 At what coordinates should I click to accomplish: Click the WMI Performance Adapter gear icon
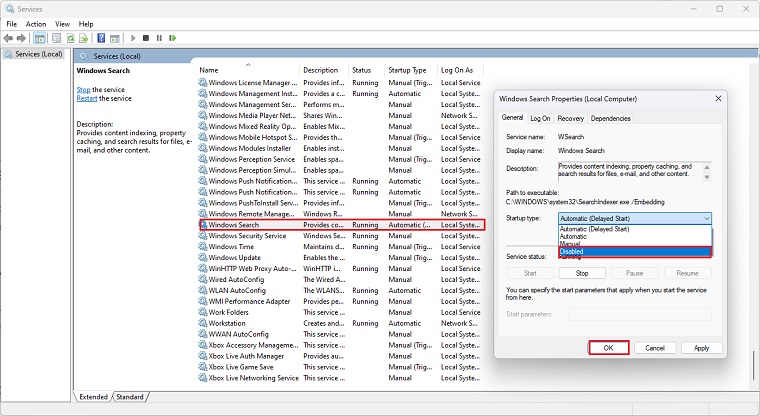tap(203, 301)
